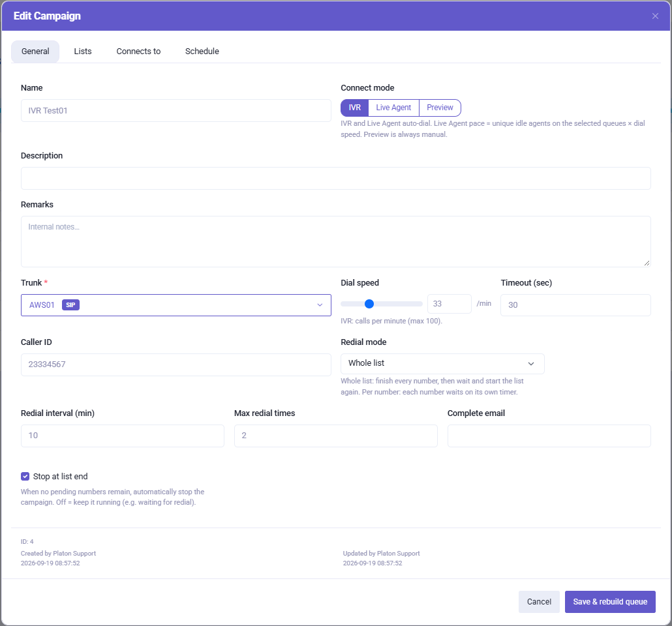Screen dimensions: 672x626
Task: Click the Description input field
Action: coord(335,178)
